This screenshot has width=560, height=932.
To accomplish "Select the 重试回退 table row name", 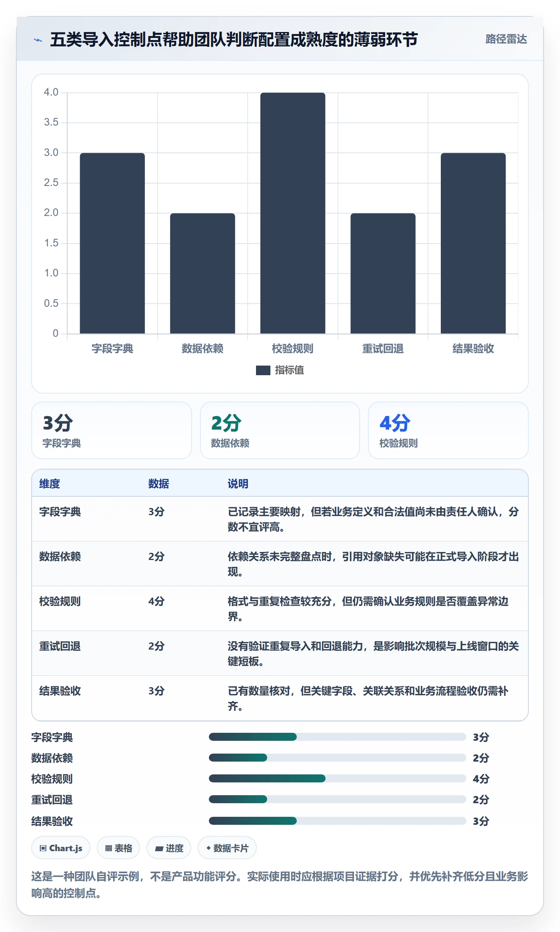I will click(x=60, y=646).
